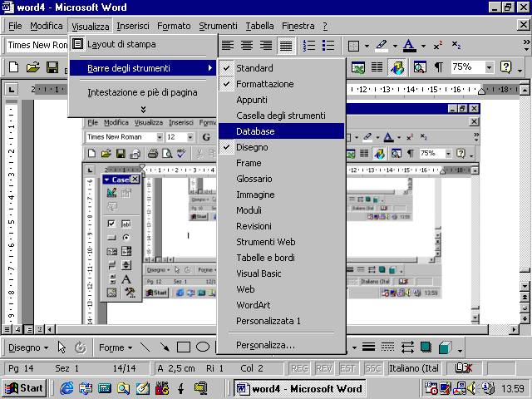Image resolution: width=532 pixels, height=399 pixels.
Task: Open Personalizza... toolbar options
Action: coord(281,345)
